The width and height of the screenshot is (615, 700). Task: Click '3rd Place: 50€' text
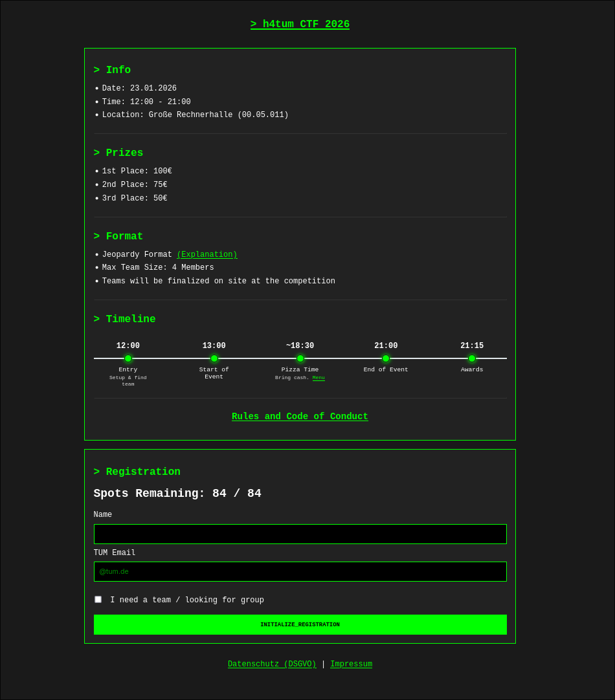tap(135, 198)
